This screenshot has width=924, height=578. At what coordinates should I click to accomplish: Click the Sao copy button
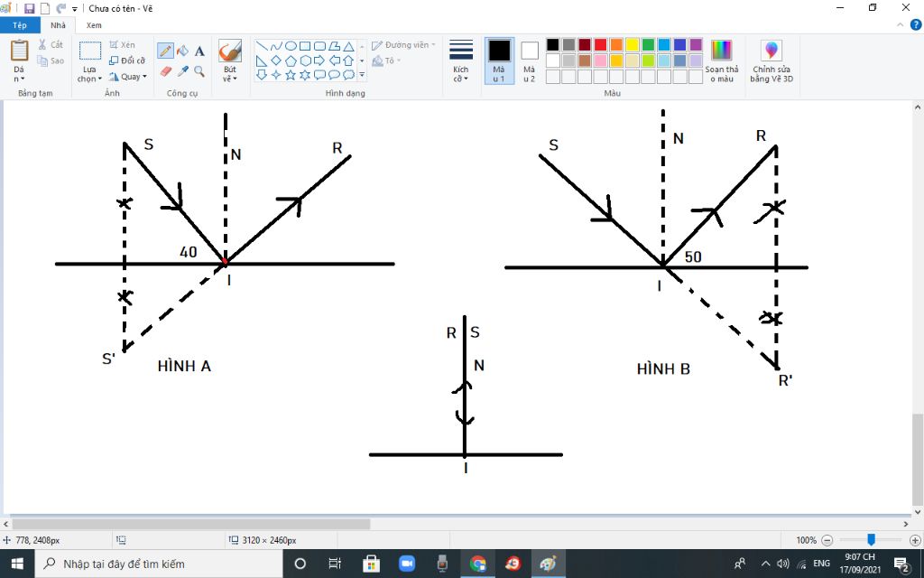(51, 61)
